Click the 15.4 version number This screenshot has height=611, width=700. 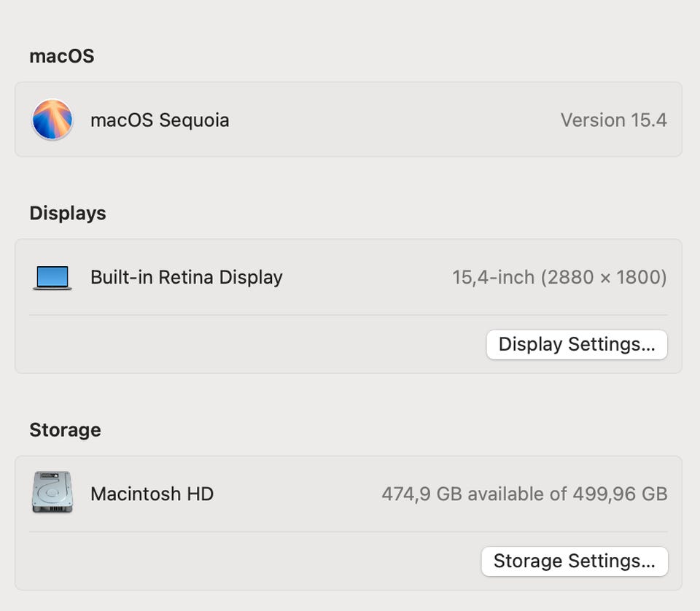(649, 120)
